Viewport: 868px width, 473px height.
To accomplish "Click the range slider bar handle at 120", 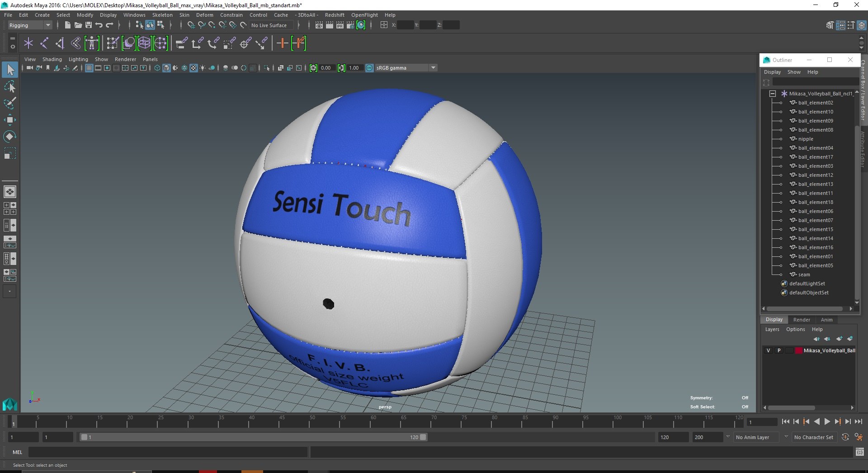I will (x=423, y=437).
